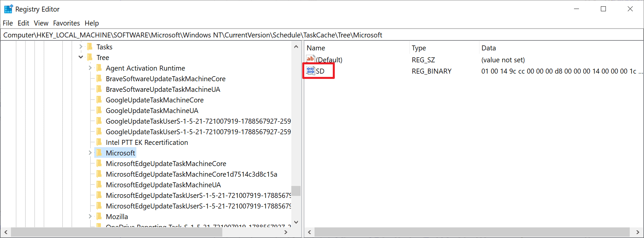Click the GoogleUpdateTaskMachineUA folder icon
The image size is (644, 238).
click(x=99, y=110)
